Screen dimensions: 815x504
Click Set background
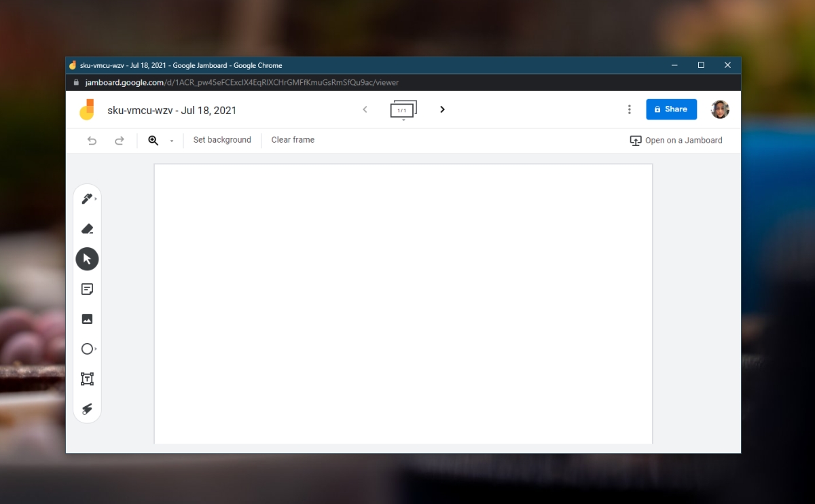click(x=222, y=140)
